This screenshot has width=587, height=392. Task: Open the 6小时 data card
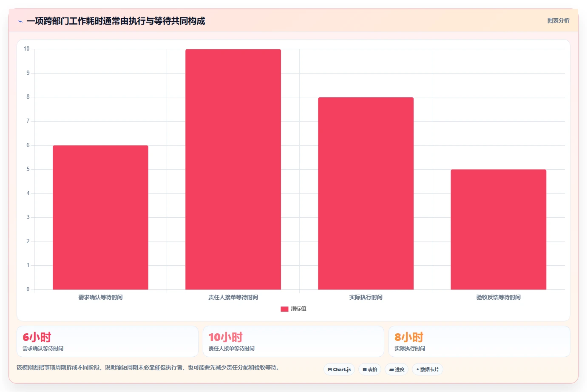(108, 341)
